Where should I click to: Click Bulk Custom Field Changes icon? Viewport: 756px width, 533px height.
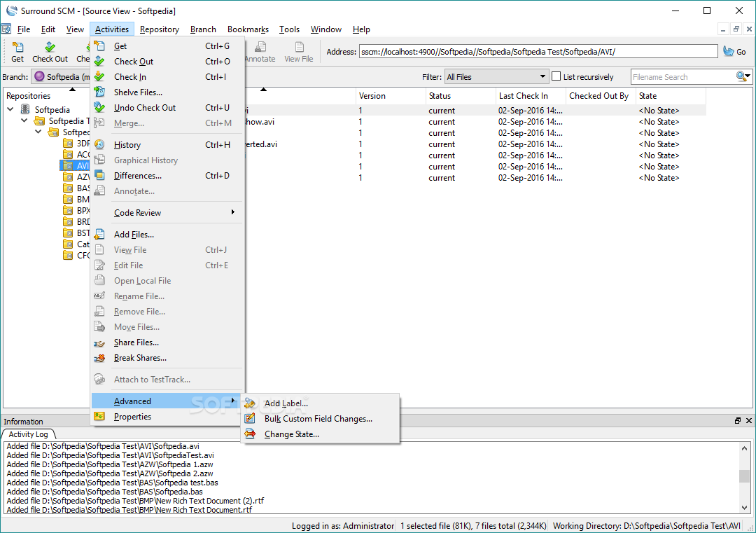[250, 419]
